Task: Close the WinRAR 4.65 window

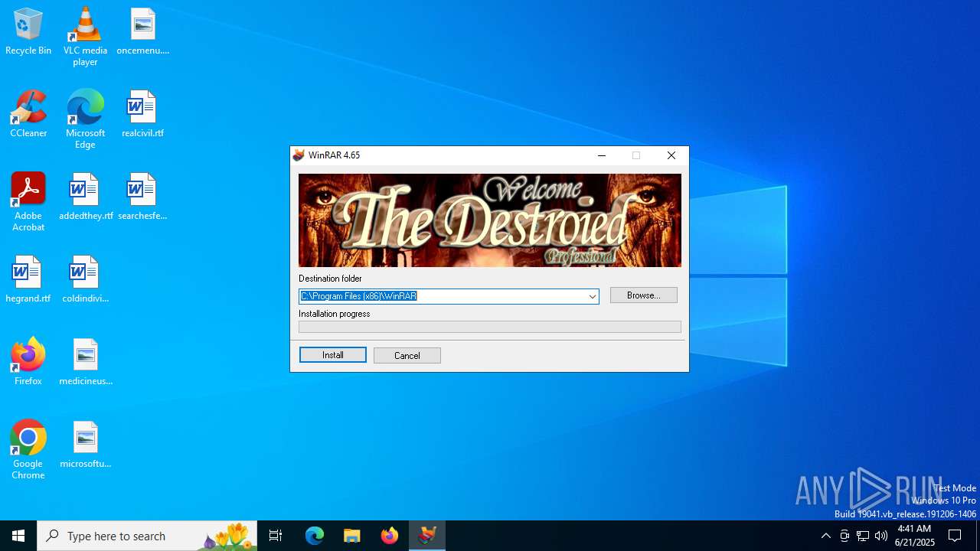Action: click(x=671, y=155)
